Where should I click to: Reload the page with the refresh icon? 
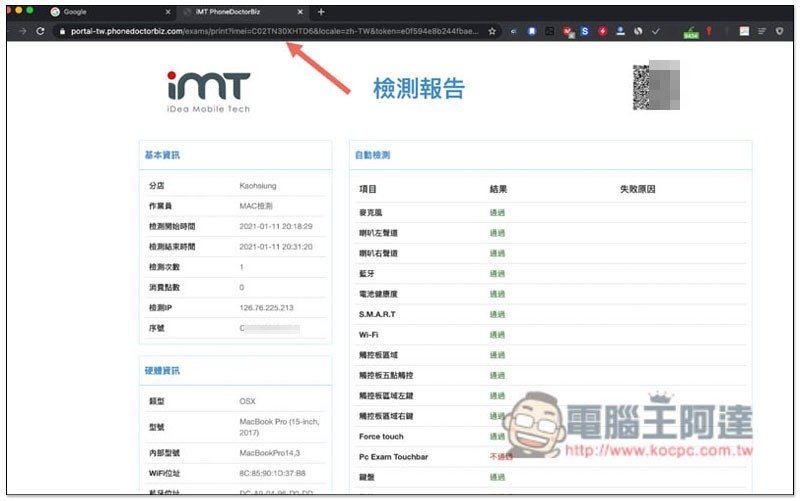[40, 32]
